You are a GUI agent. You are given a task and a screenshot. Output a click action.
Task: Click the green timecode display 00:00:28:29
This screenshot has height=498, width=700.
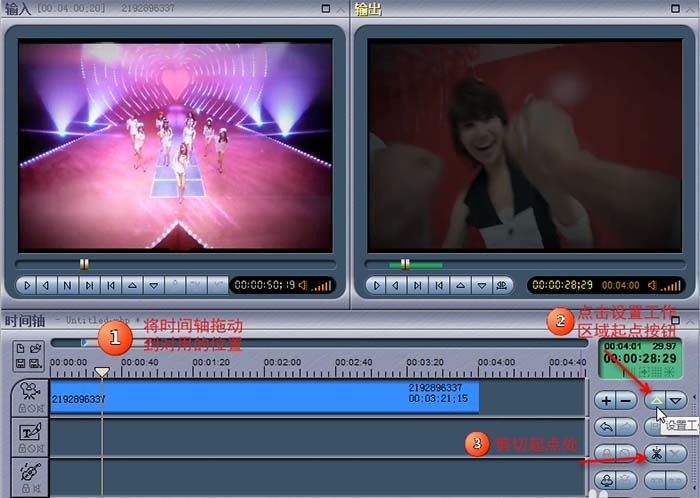[x=640, y=358]
